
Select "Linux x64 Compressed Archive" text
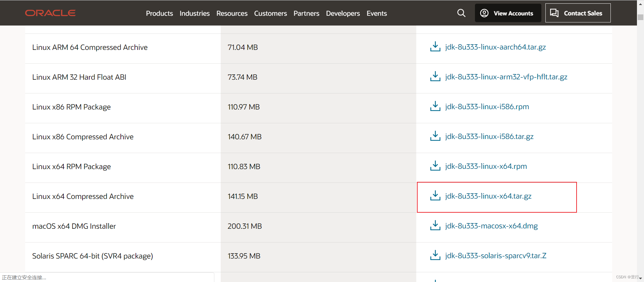point(83,197)
